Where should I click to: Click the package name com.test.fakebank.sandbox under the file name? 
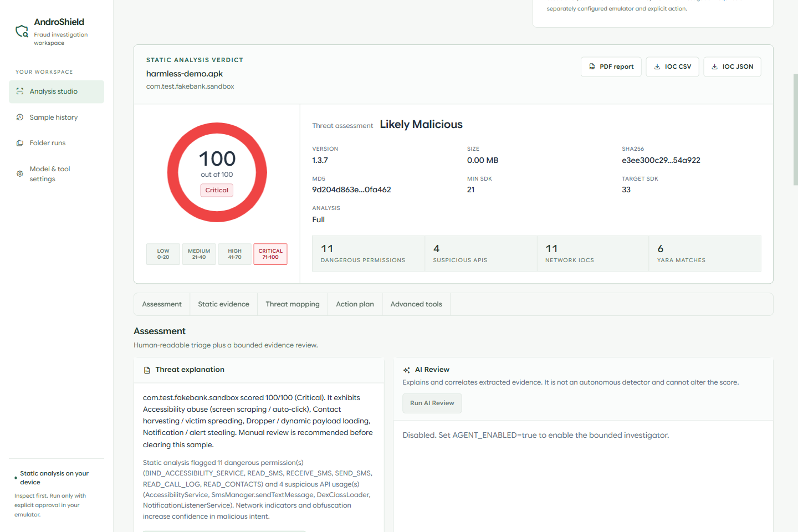[190, 86]
